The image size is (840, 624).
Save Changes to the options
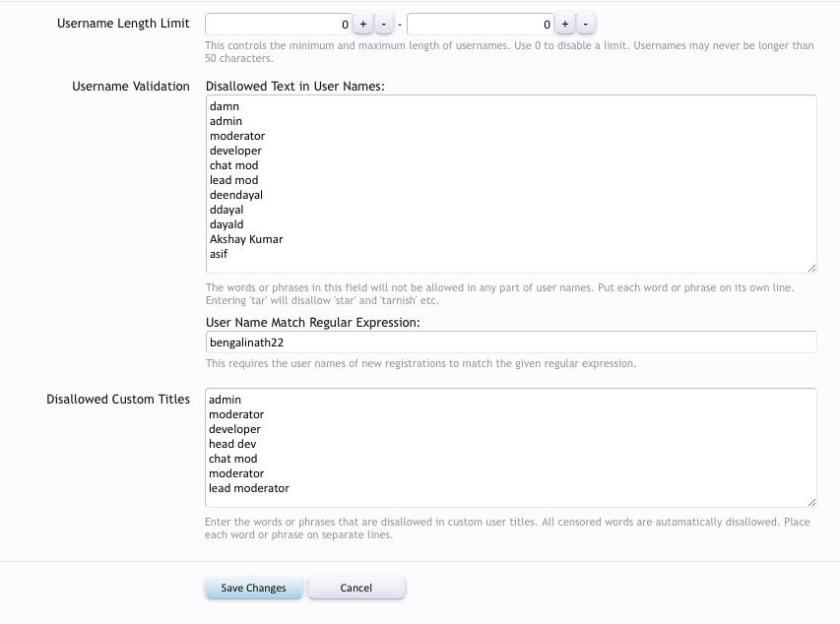(x=253, y=589)
